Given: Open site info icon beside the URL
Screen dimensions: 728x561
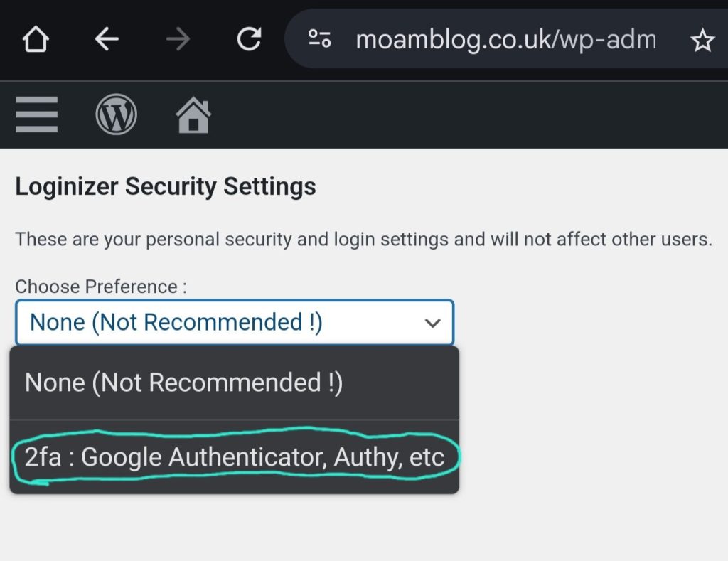Looking at the screenshot, I should [319, 40].
